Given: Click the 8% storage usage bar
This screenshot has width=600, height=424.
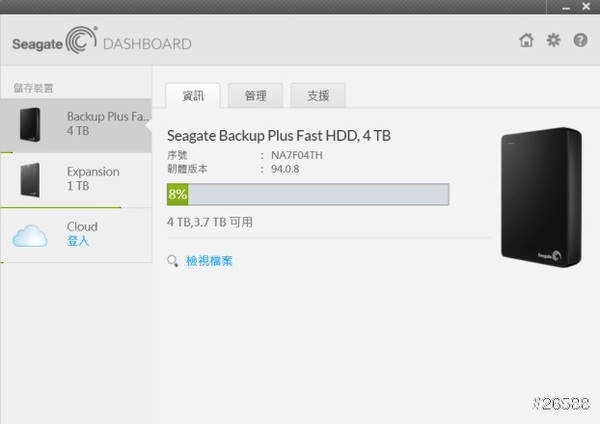Looking at the screenshot, I should pyautogui.click(x=307, y=194).
